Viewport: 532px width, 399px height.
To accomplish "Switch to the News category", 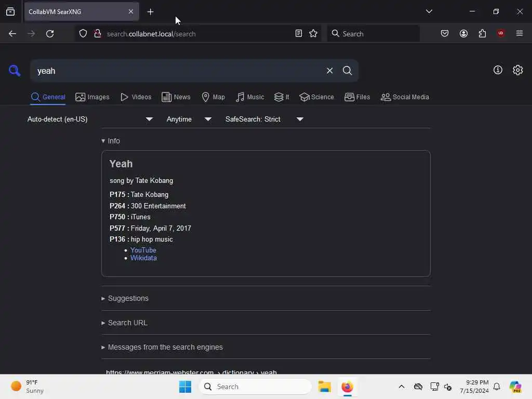I will point(176,97).
